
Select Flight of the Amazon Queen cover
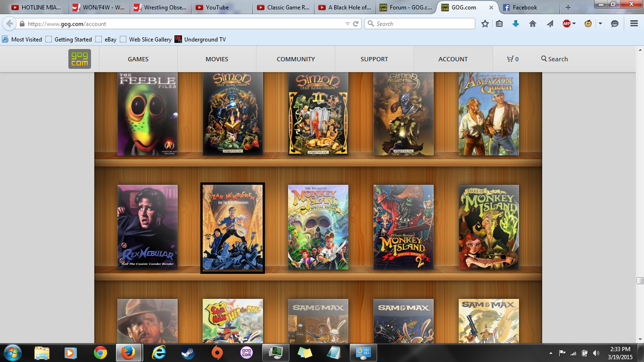(x=489, y=114)
